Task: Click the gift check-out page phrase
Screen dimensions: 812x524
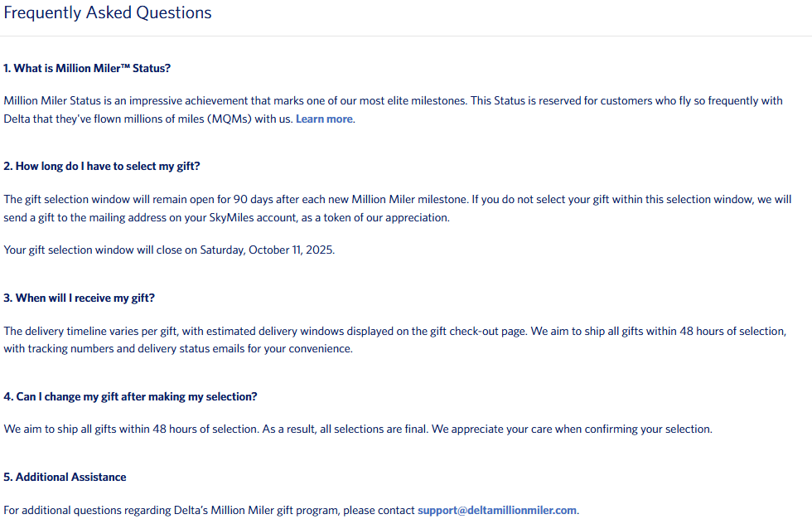Action: 476,331
